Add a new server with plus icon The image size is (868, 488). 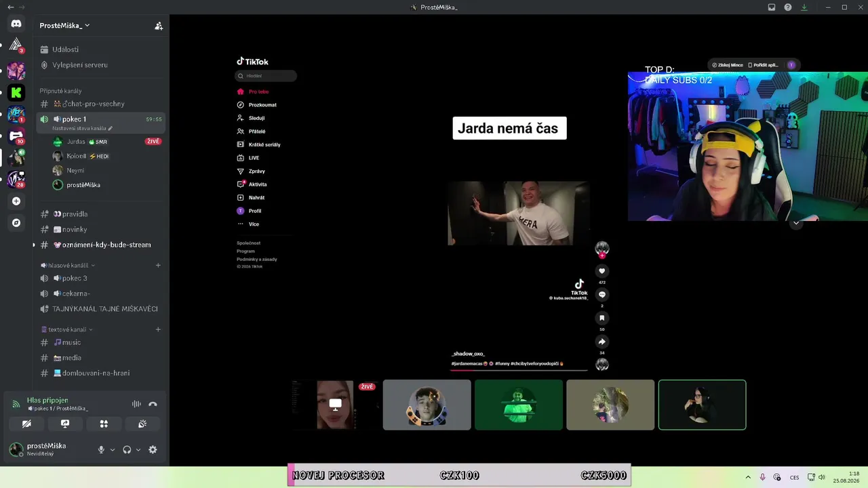tap(16, 201)
